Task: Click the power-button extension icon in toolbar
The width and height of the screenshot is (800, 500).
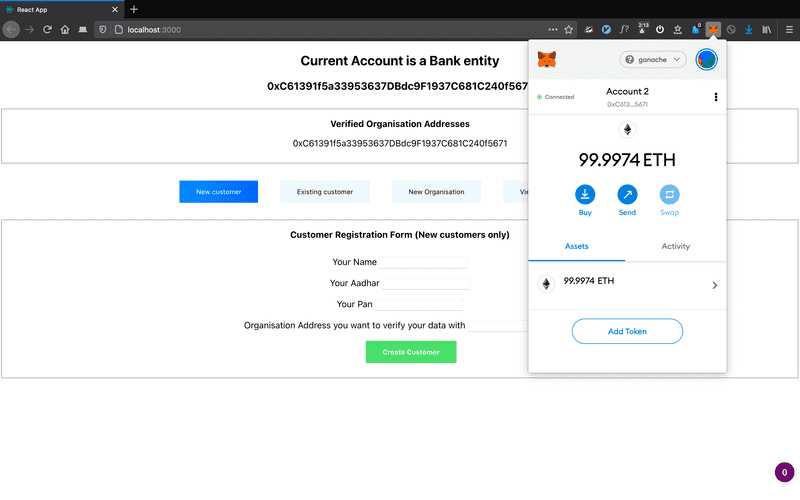Action: [x=660, y=30]
